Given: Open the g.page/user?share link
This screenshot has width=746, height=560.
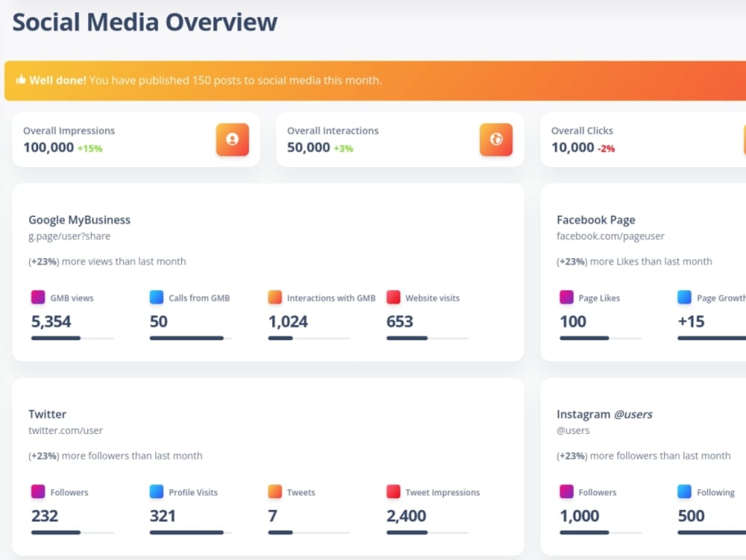Looking at the screenshot, I should click(x=69, y=236).
